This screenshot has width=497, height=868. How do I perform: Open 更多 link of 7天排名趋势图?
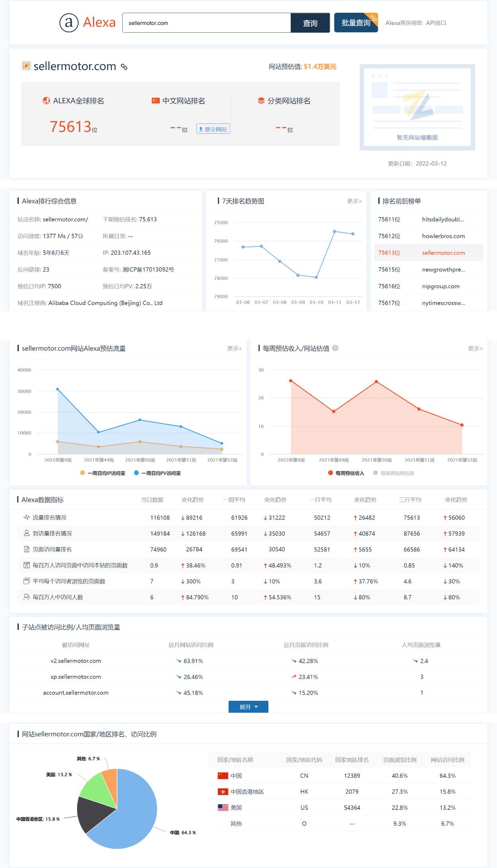coord(354,201)
